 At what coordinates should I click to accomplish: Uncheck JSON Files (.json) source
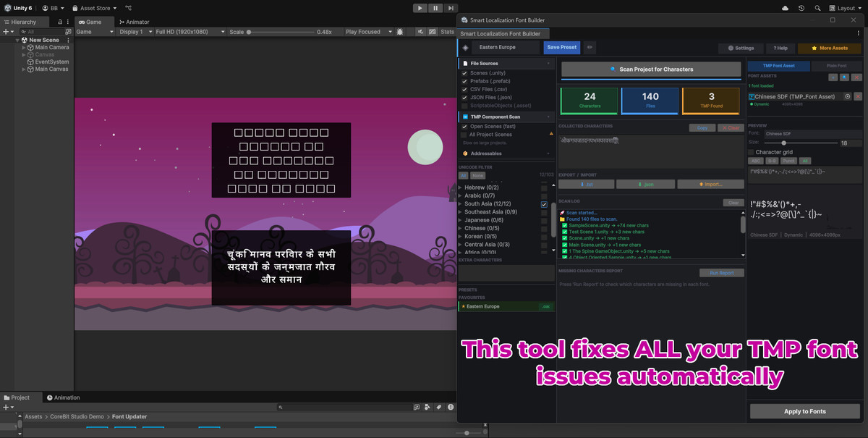pyautogui.click(x=464, y=97)
